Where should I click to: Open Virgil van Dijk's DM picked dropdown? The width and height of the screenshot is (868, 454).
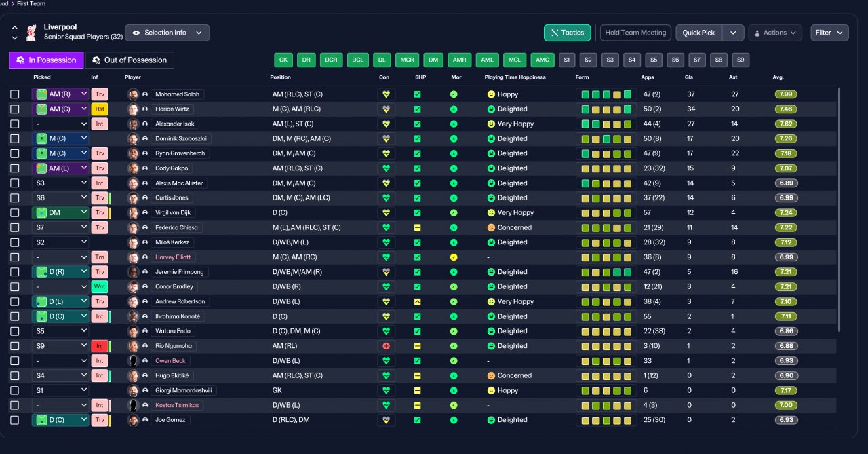(x=60, y=213)
